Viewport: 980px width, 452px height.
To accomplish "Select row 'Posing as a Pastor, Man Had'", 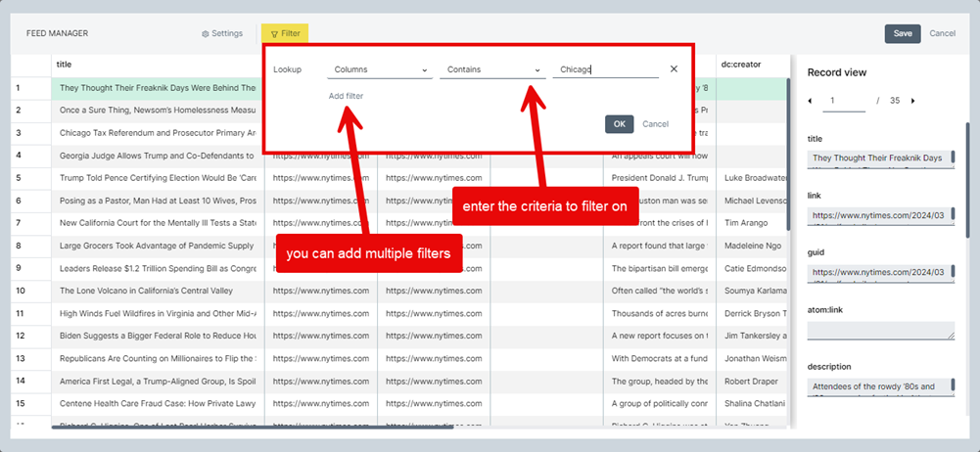I will [x=159, y=201].
